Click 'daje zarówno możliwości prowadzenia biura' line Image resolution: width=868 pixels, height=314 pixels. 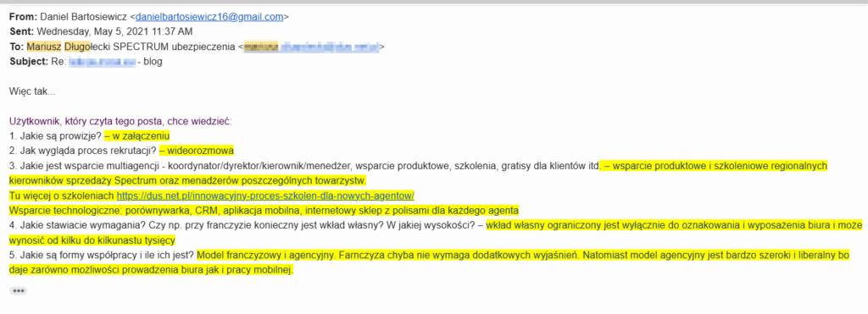(151, 270)
